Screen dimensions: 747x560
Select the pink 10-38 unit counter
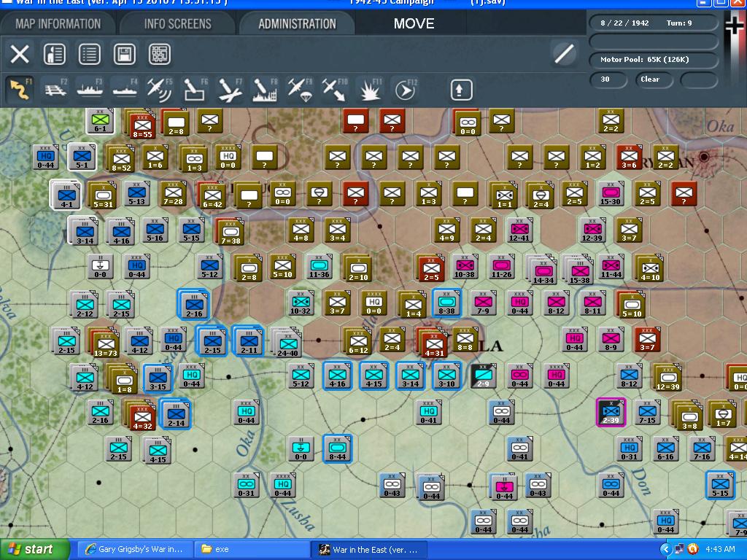[465, 266]
